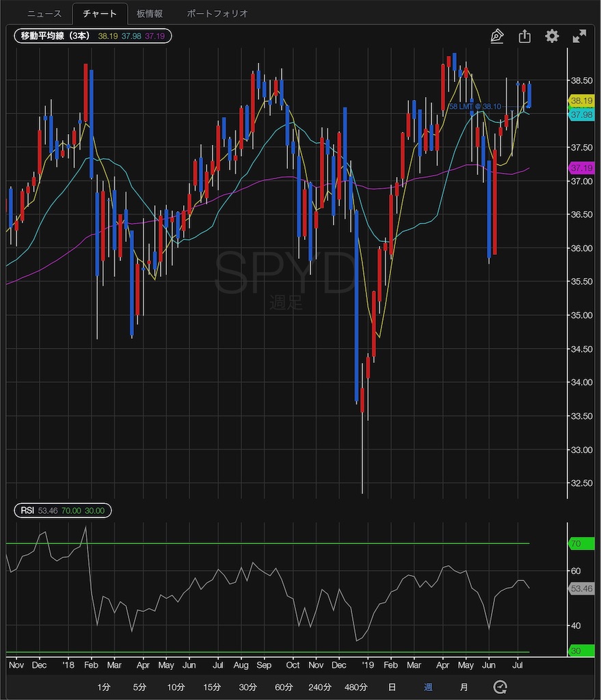Open the ポートフォリオ section
Screen dimensions: 601x700
click(217, 12)
